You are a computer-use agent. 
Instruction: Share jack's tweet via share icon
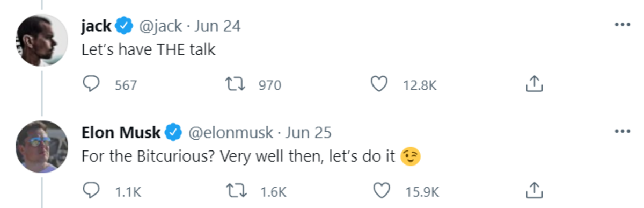[534, 84]
